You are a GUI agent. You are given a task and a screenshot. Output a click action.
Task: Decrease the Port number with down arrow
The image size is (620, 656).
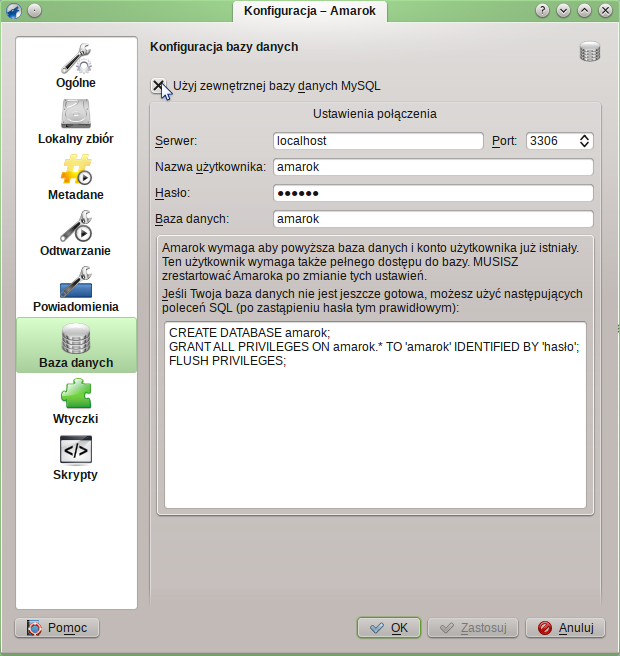[585, 146]
